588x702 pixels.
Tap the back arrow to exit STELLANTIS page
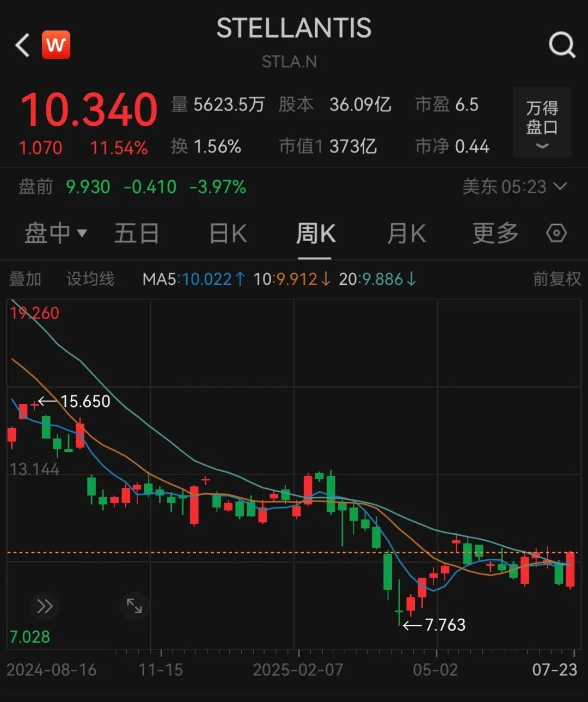[21, 45]
